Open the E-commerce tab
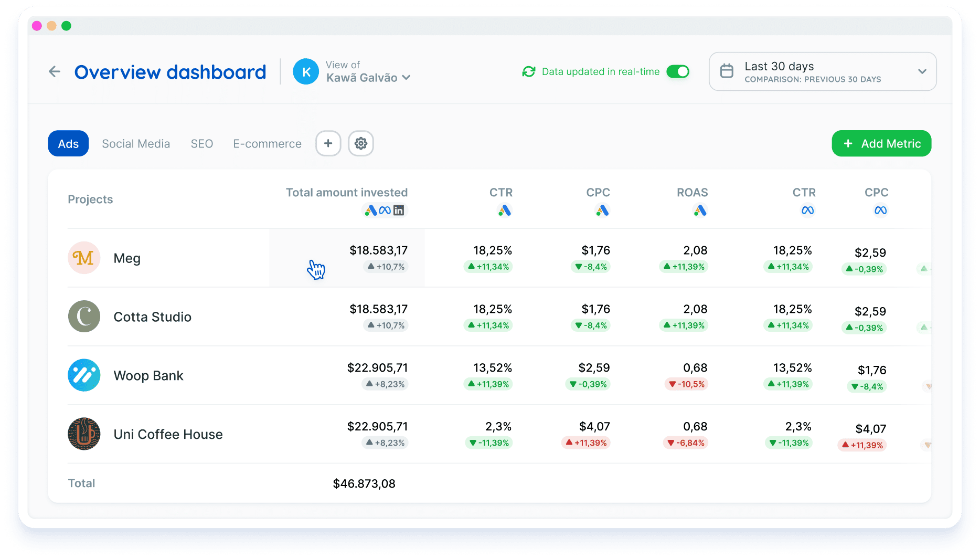 tap(267, 144)
